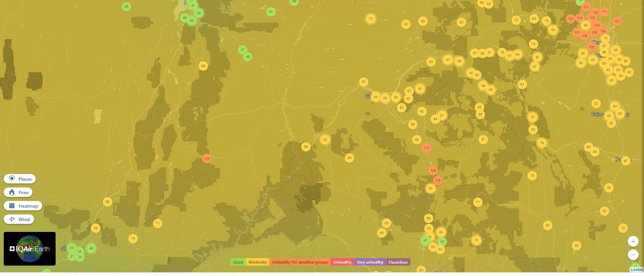Click the yellow AQI 56 station marker

577,246
